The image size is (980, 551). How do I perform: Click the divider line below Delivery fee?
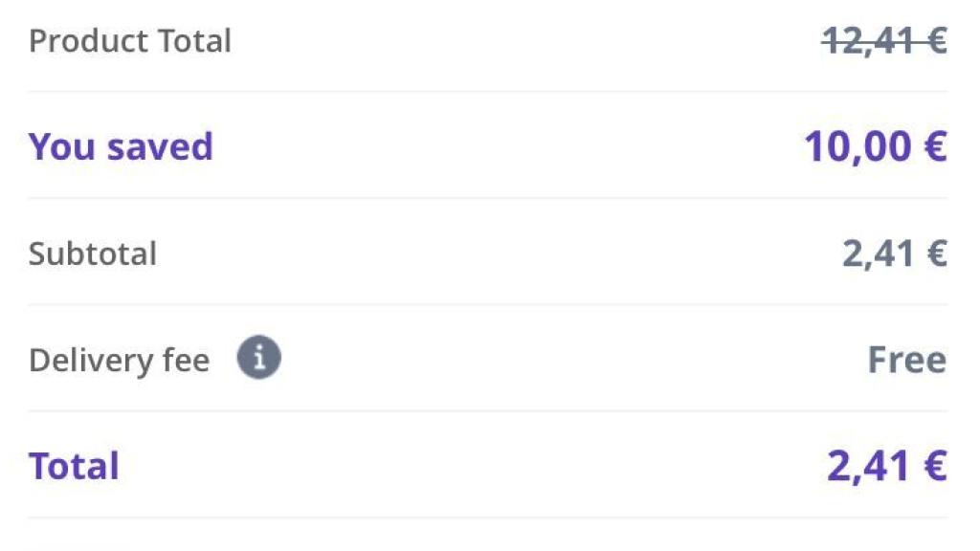[487, 410]
